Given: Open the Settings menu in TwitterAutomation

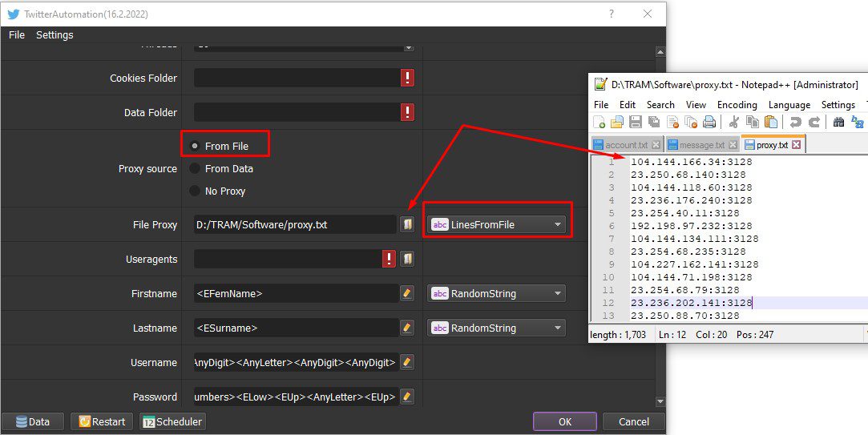Looking at the screenshot, I should 55,35.
